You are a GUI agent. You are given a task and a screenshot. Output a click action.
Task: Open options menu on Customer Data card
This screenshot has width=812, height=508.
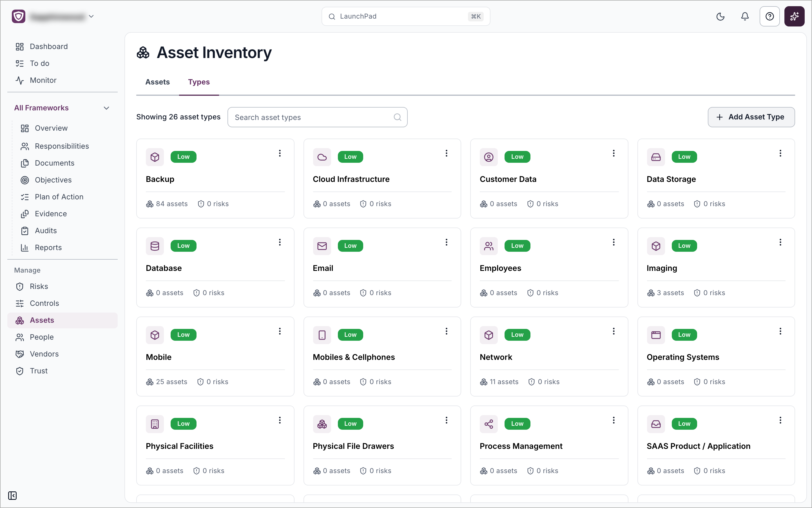614,153
